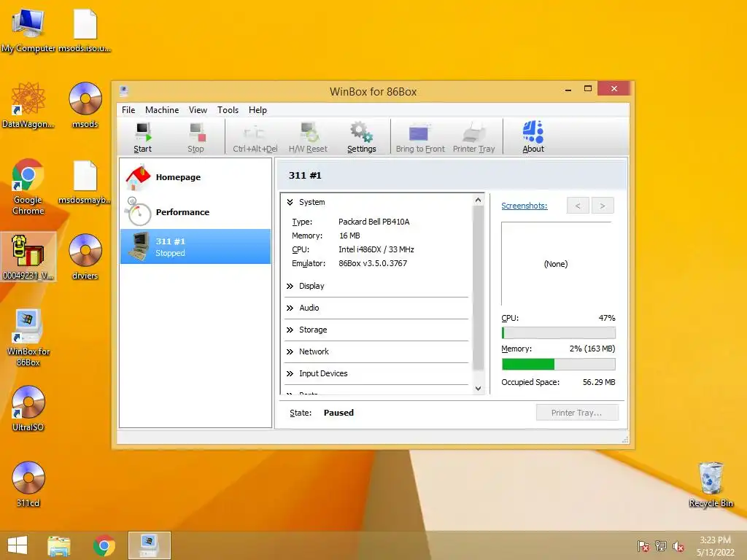Screen dimensions: 747x560
Task: Expand the Input Devices section
Action: (x=290, y=374)
